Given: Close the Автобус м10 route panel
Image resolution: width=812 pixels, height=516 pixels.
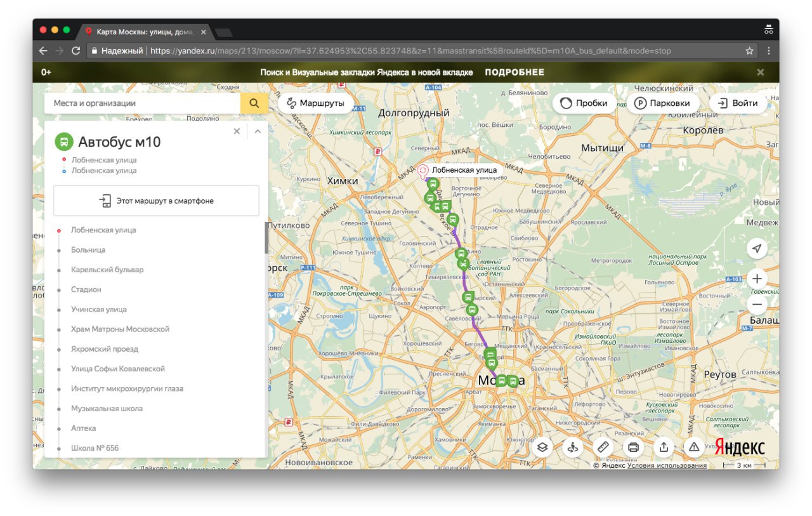Looking at the screenshot, I should point(237,131).
